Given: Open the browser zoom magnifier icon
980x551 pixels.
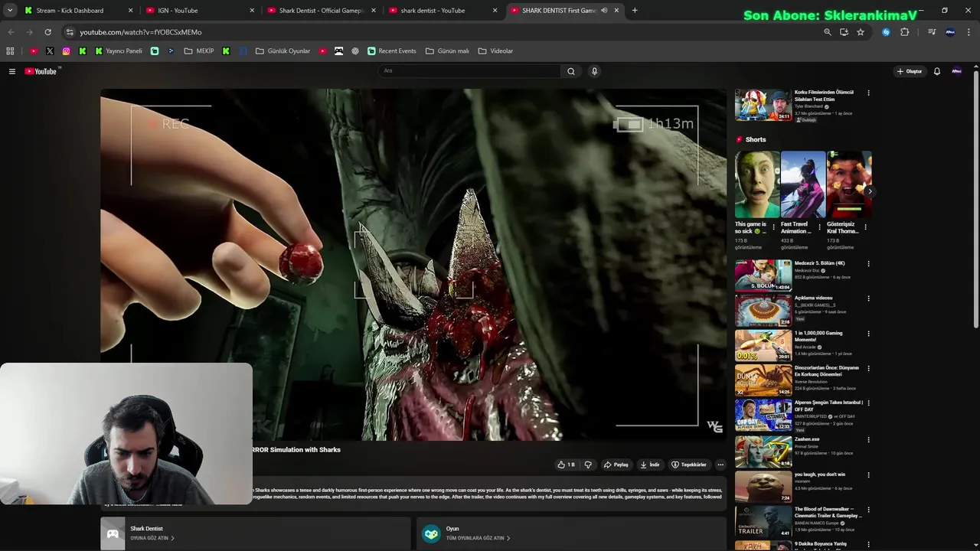Looking at the screenshot, I should tap(827, 32).
